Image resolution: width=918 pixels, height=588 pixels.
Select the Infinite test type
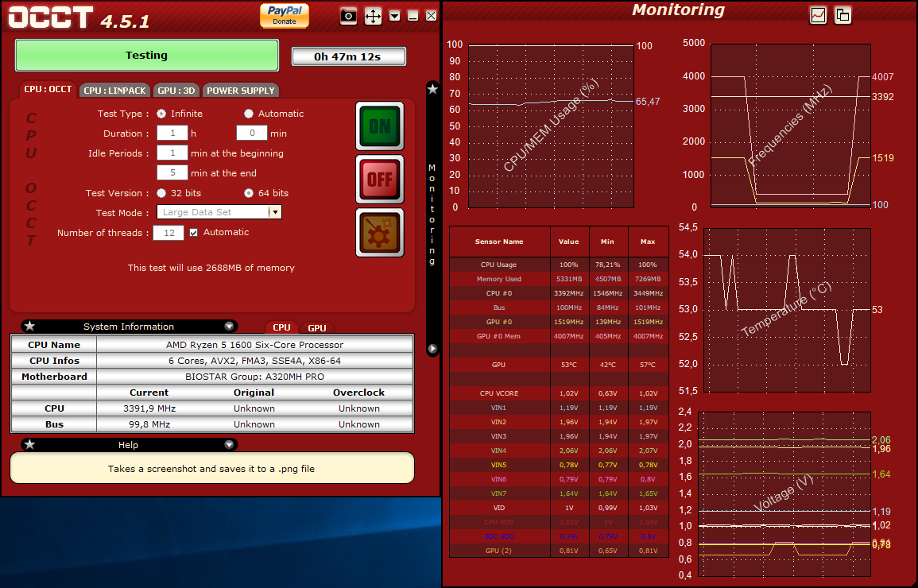click(161, 114)
